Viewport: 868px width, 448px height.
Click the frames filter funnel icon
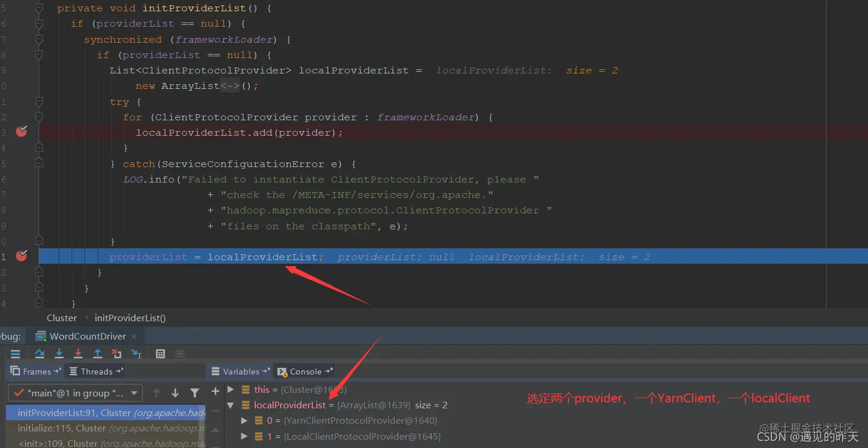coord(195,393)
